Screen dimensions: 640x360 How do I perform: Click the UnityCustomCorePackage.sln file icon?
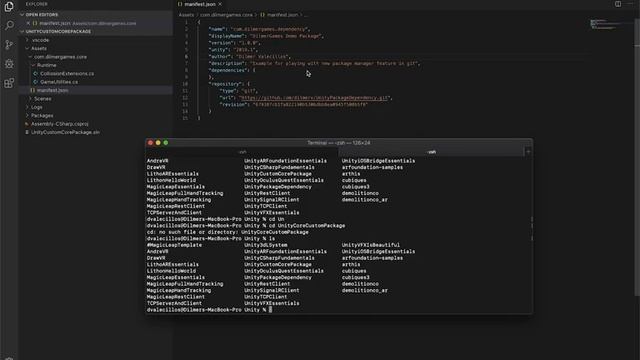pyautogui.click(x=27, y=132)
